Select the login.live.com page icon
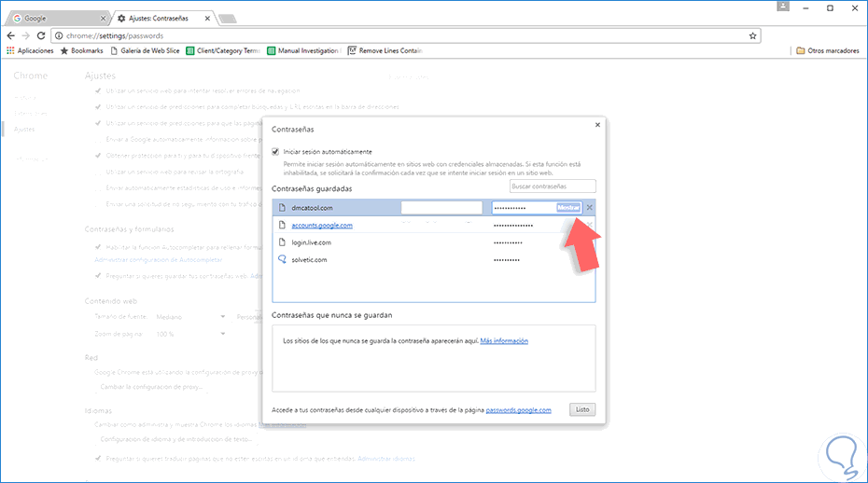 click(x=282, y=242)
